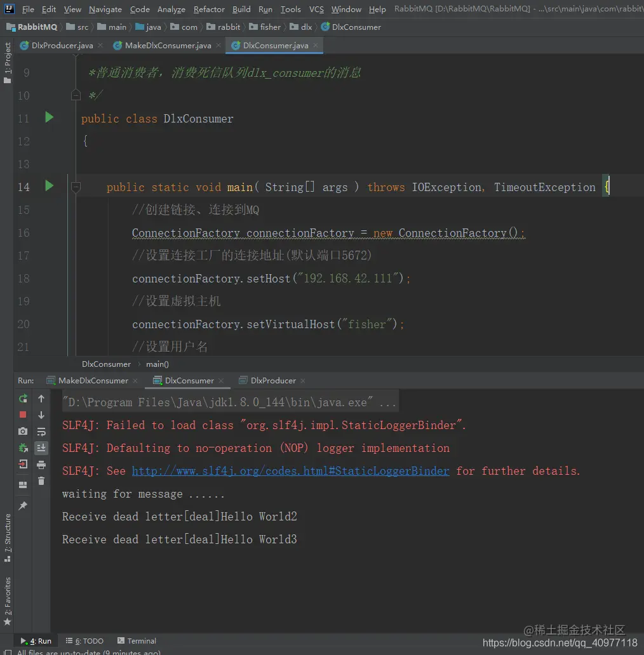Viewport: 644px width, 655px height.
Task: Stop the running DlxConsumer process
Action: [x=23, y=414]
